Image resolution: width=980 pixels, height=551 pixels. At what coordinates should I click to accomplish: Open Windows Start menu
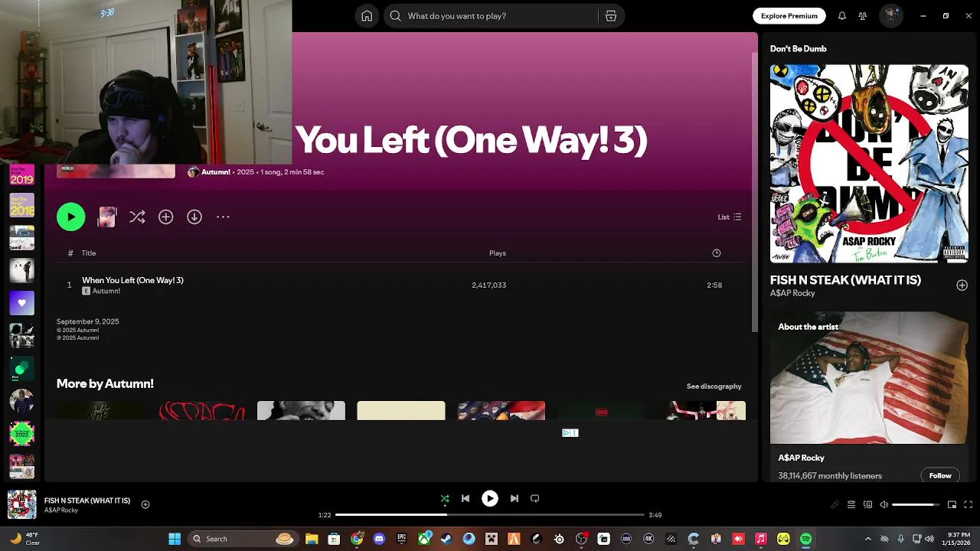coord(175,539)
